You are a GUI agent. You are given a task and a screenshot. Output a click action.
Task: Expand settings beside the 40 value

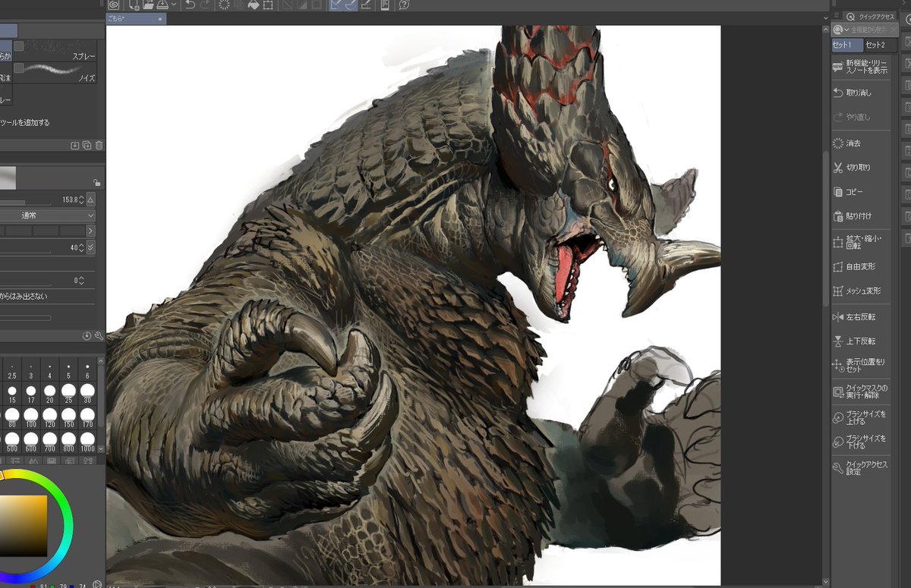91,248
